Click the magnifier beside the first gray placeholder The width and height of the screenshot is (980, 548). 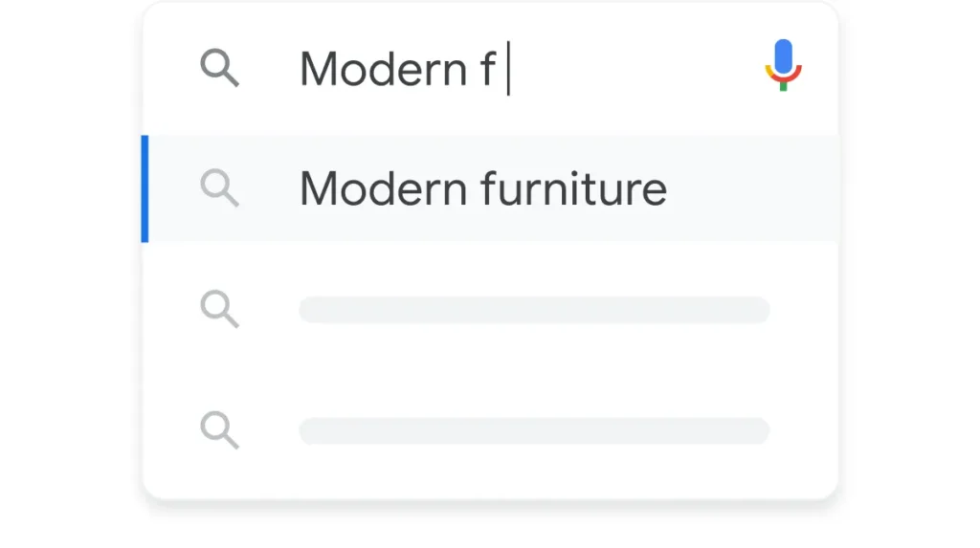219,309
